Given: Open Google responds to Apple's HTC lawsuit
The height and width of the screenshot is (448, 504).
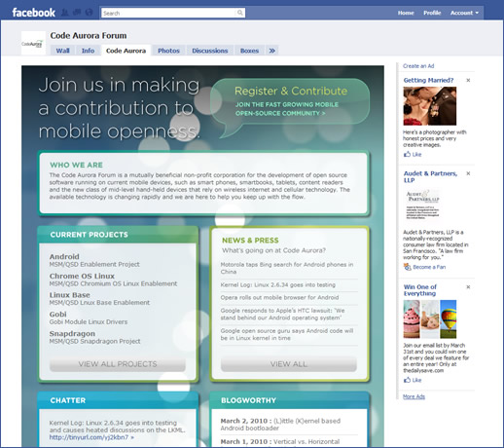Looking at the screenshot, I should tap(282, 314).
